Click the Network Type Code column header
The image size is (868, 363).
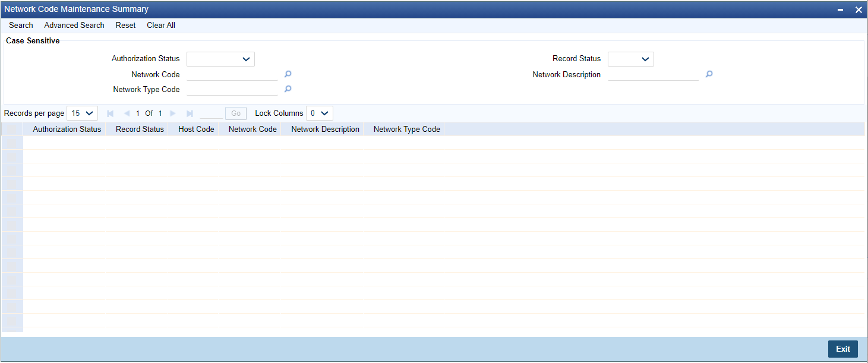[407, 129]
